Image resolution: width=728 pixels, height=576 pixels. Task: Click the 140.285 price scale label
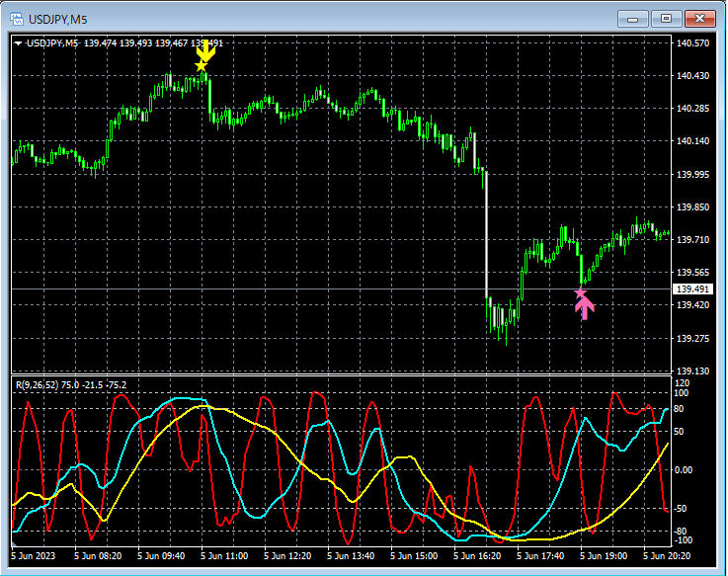point(692,109)
